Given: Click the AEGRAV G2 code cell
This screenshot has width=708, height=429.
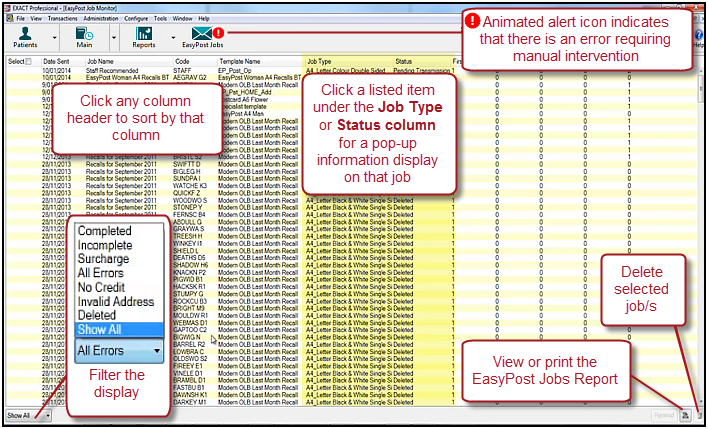Looking at the screenshot, I should point(190,78).
